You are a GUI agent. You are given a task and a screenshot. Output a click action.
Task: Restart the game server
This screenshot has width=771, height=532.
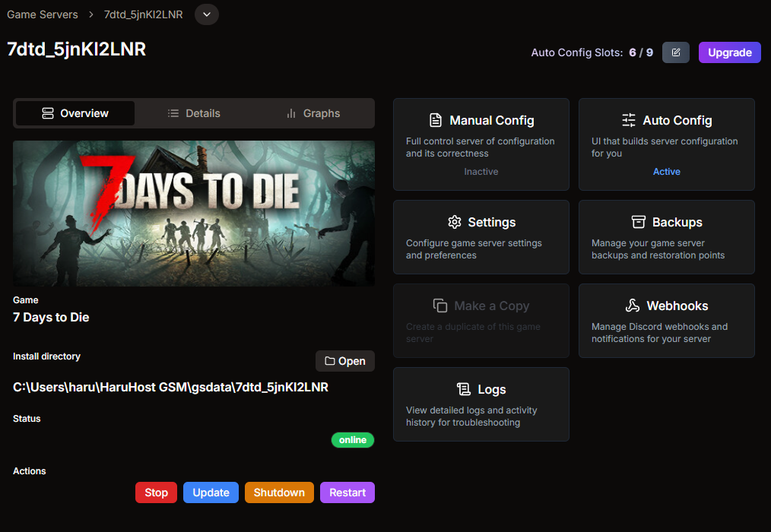[347, 492]
